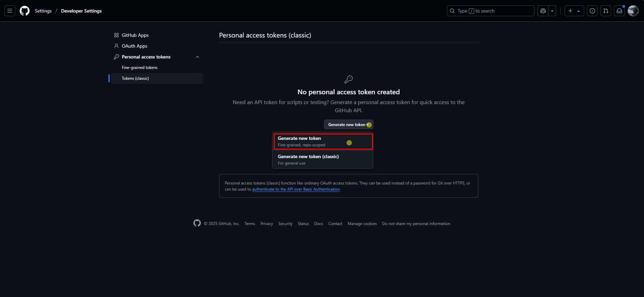The image size is (644, 297).
Task: Open the hamburger navigation menu
Action: pos(10,11)
